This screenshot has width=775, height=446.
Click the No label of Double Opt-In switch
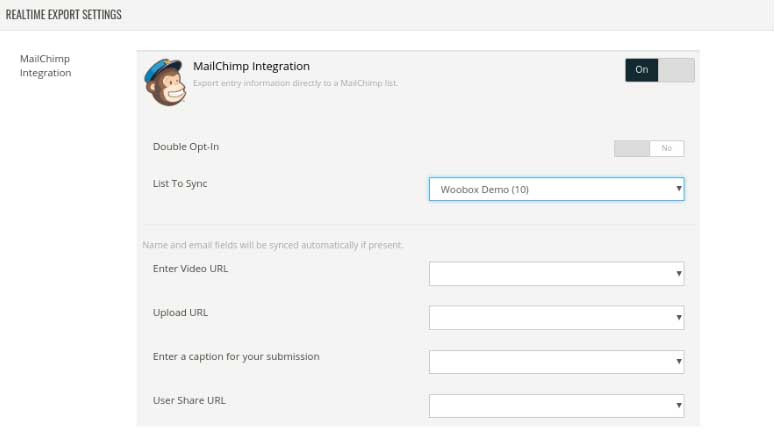click(667, 148)
